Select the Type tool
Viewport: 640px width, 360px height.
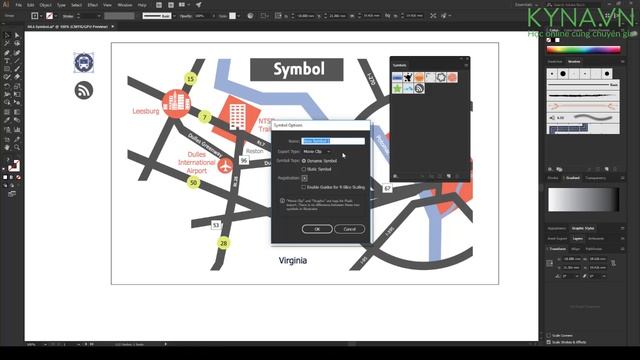pyautogui.click(x=7, y=61)
